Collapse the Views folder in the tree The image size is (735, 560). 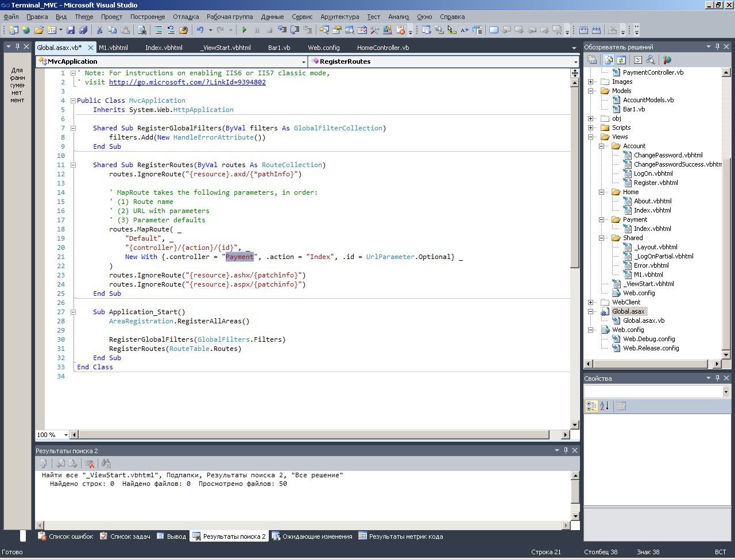pyautogui.click(x=591, y=137)
